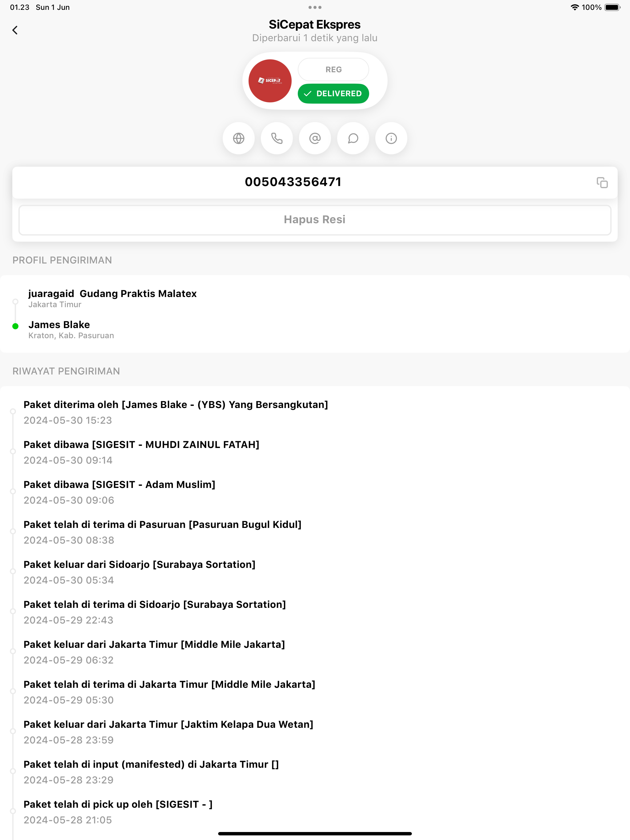Tap 'Diperbarui 1 detik yang lalu' text
This screenshot has width=630, height=840.
tap(315, 38)
